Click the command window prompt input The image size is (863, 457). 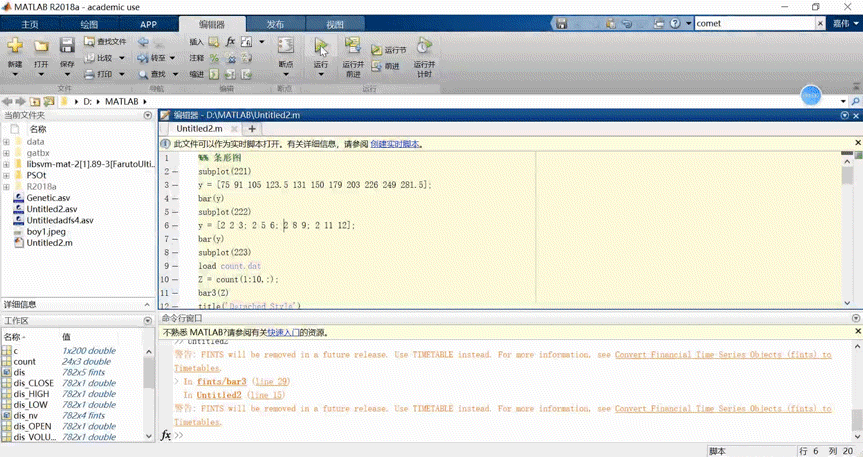[x=512, y=436]
